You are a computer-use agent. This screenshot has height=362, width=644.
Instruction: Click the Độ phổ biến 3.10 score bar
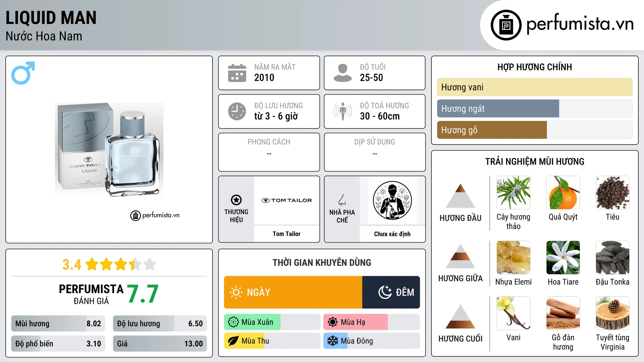(58, 343)
